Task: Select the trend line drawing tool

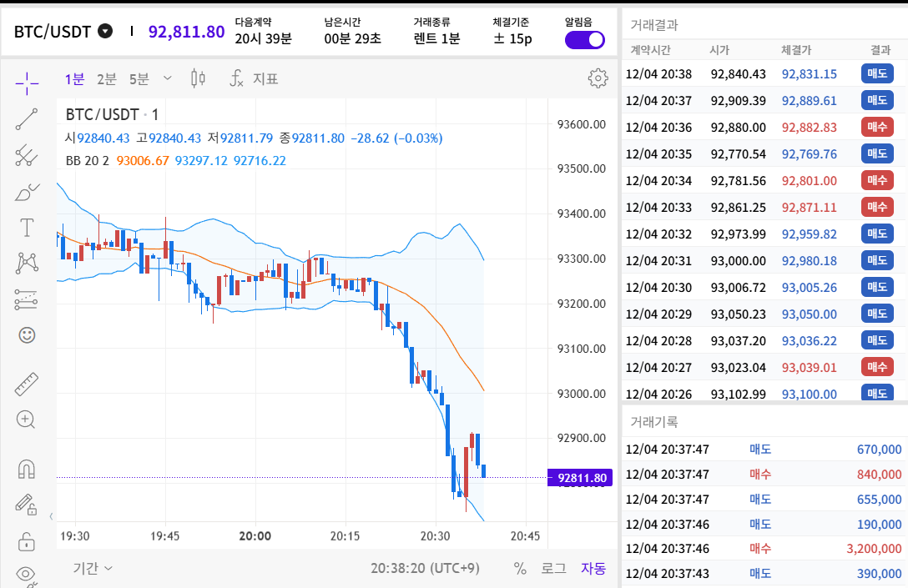Action: tap(25, 118)
